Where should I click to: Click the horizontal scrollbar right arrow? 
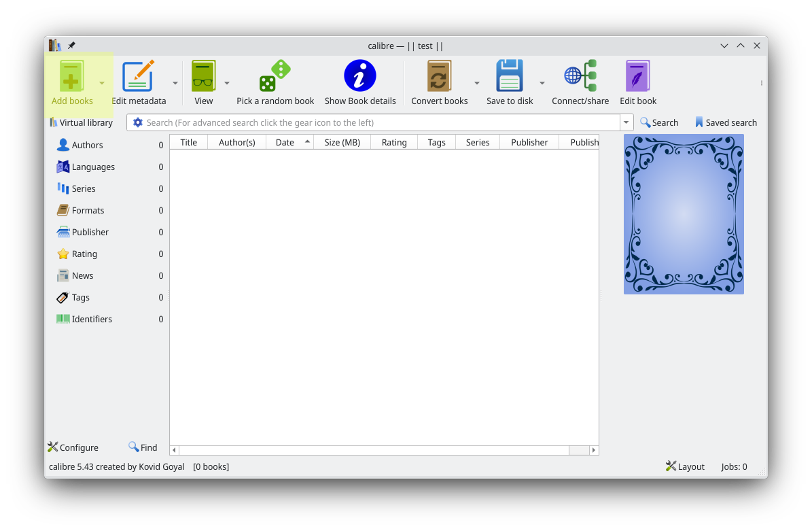click(x=594, y=450)
